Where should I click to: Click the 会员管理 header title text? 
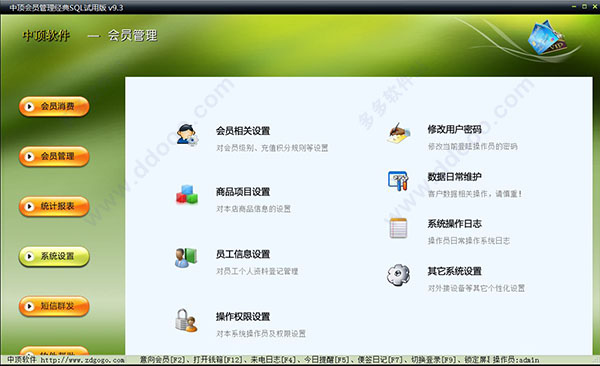click(x=132, y=36)
